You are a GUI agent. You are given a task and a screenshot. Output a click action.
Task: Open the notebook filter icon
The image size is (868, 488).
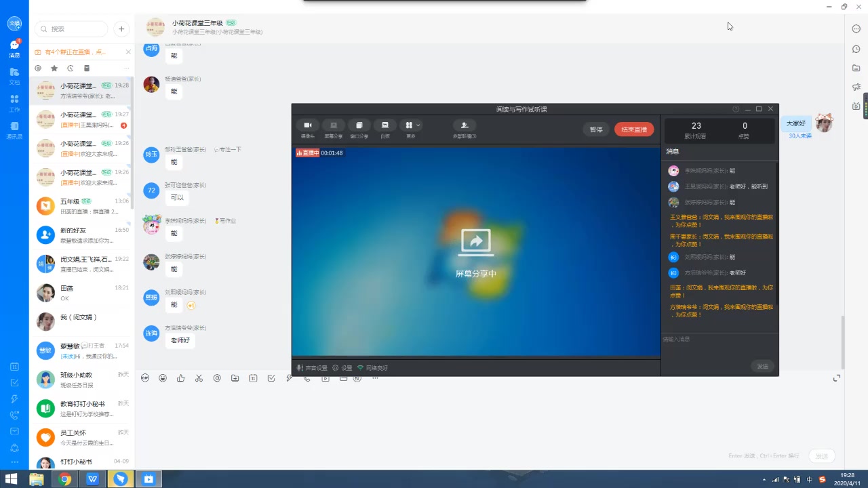[x=87, y=68]
